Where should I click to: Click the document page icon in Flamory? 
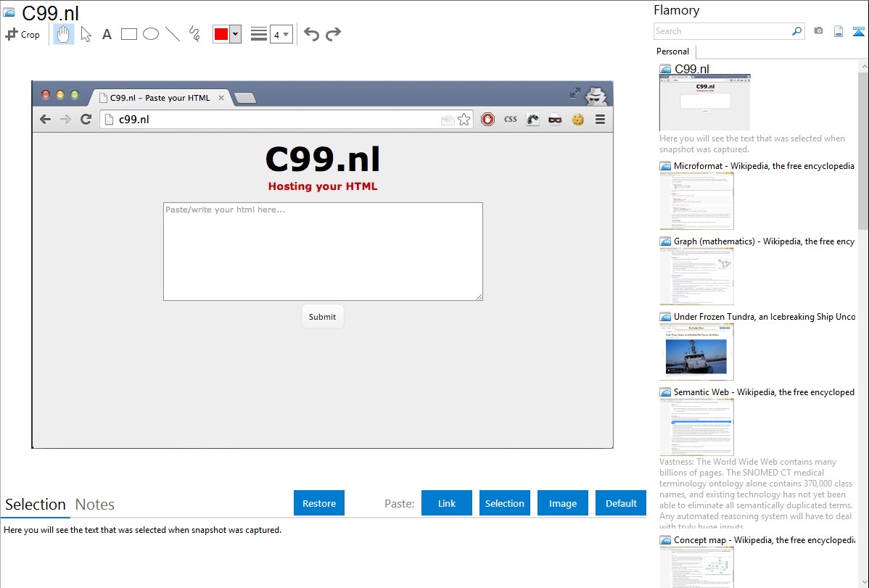839,31
